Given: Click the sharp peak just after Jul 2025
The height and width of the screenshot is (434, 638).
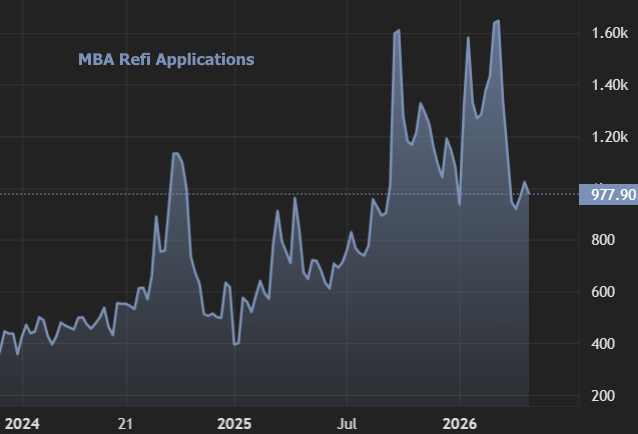Looking at the screenshot, I should point(398,31).
